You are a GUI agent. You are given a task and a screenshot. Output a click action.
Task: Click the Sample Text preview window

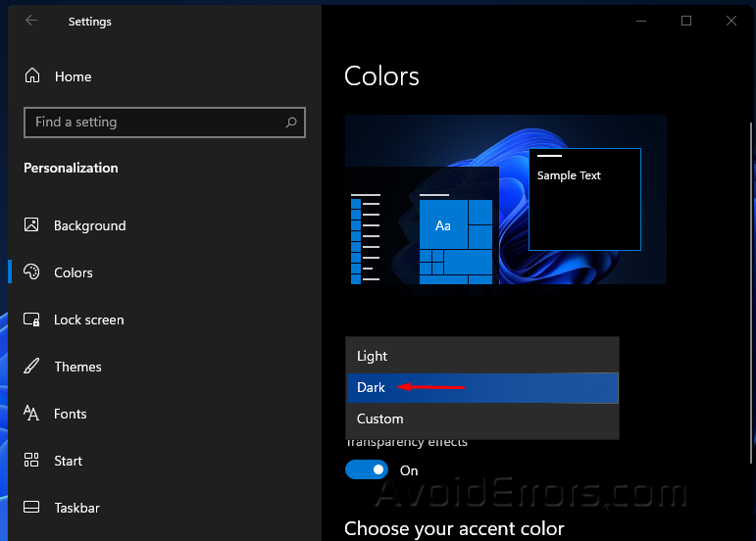[584, 199]
